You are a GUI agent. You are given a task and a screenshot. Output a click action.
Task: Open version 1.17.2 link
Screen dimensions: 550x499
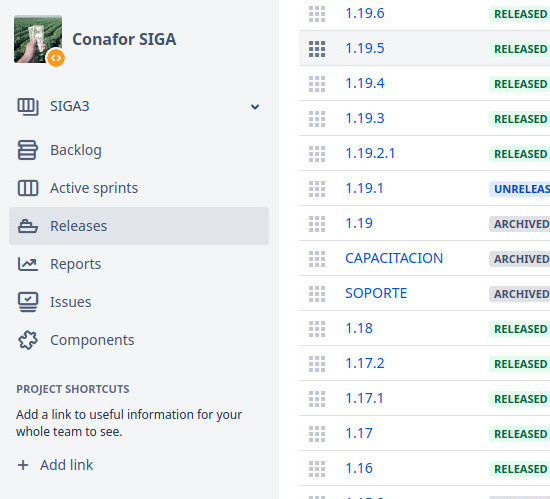(365, 363)
